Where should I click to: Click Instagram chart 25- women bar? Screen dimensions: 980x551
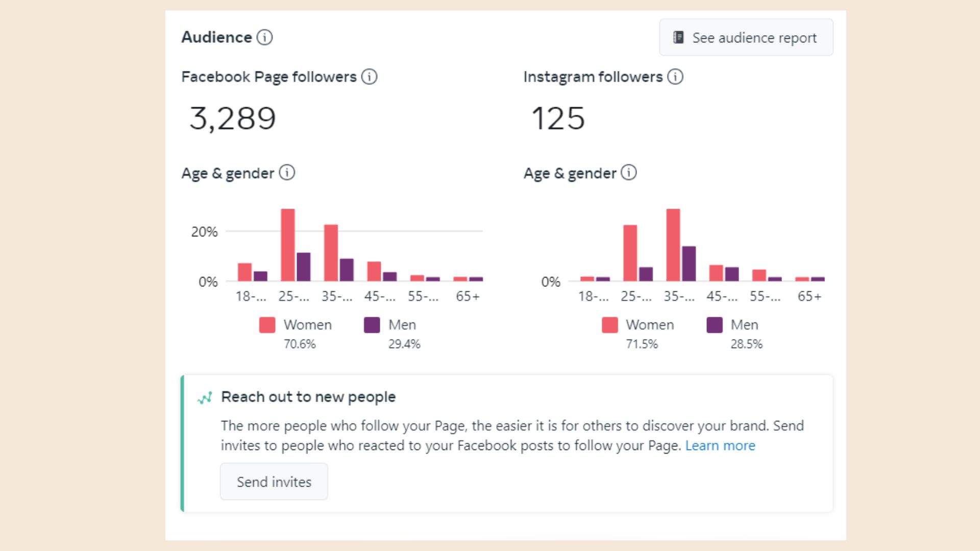630,253
